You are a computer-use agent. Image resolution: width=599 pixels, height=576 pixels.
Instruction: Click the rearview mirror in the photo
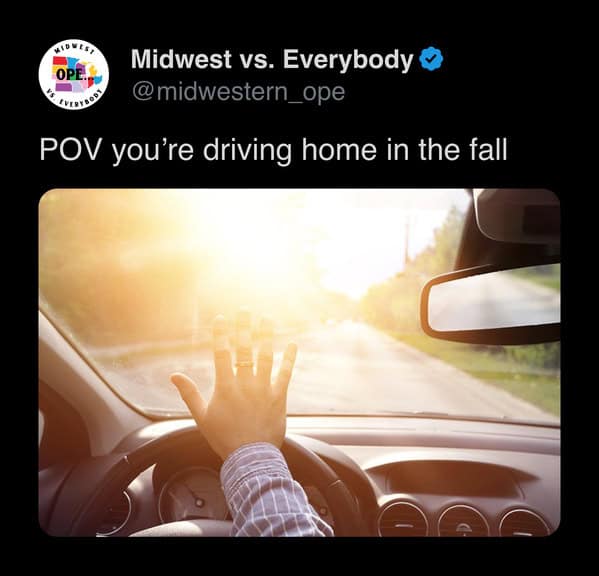tap(493, 303)
